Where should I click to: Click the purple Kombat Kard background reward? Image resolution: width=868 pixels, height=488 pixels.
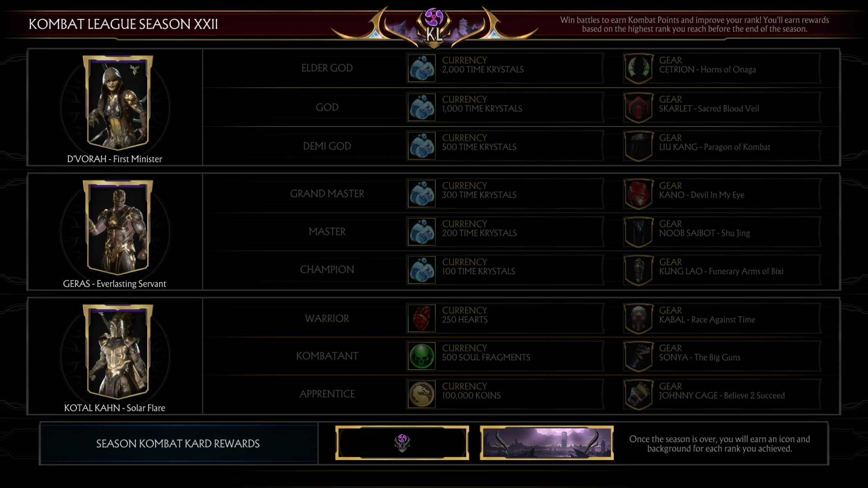point(547,443)
